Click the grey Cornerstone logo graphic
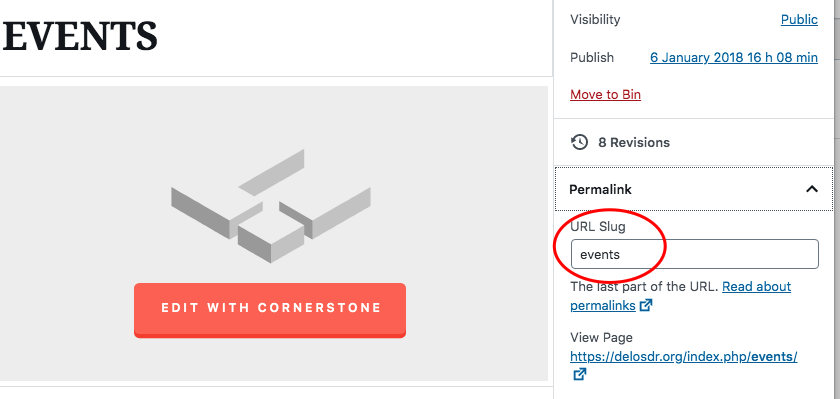The image size is (840, 399). pyautogui.click(x=271, y=206)
